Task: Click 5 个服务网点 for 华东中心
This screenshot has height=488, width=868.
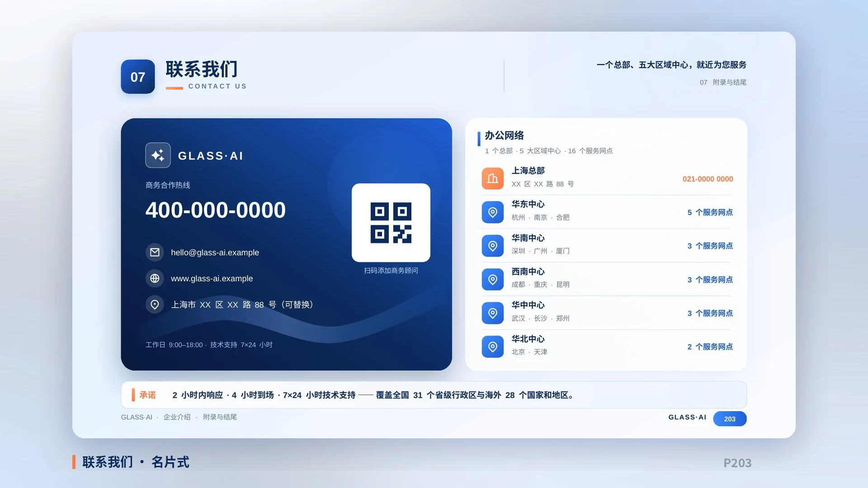Action: tap(710, 212)
